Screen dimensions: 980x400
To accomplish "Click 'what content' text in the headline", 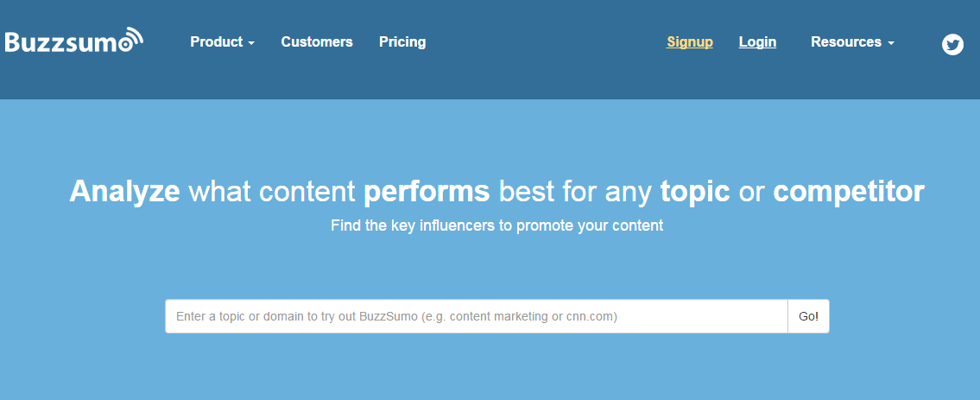I will pos(272,192).
